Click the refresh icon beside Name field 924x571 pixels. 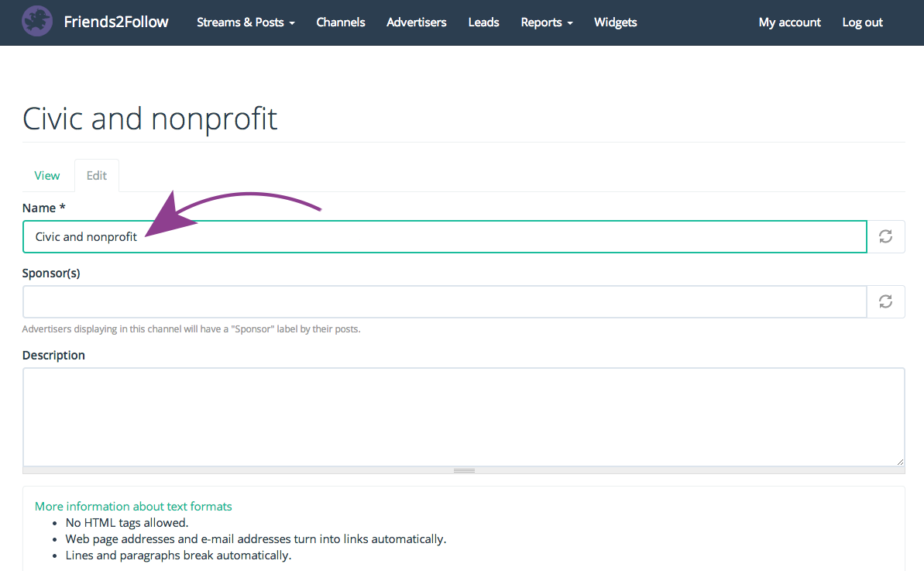885,237
